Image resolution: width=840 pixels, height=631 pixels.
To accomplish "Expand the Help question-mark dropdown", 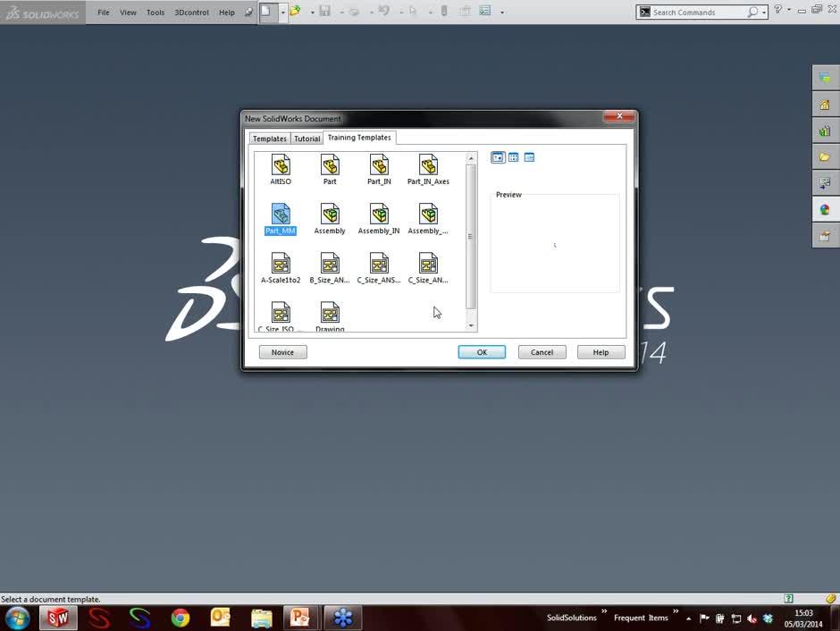I will 788,11.
